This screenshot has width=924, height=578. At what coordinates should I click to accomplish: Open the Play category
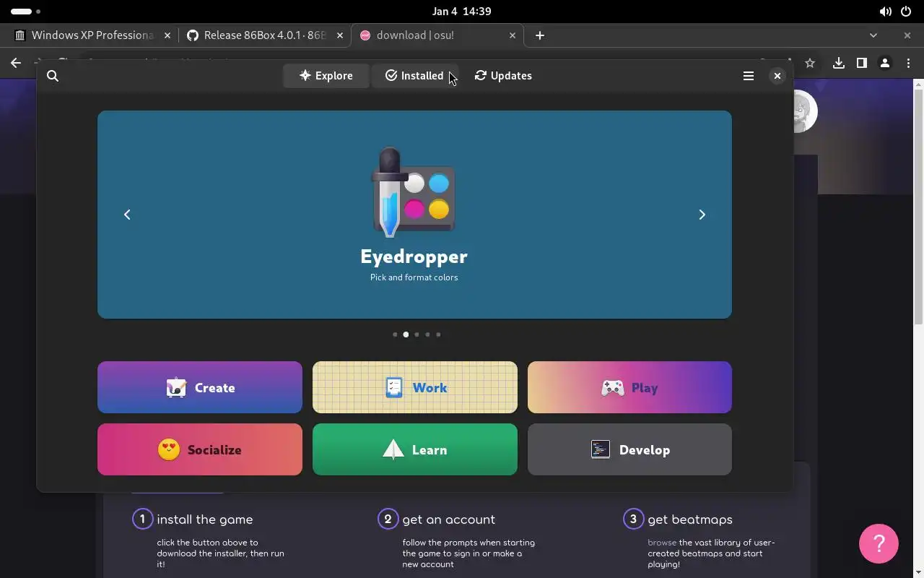[x=629, y=387]
